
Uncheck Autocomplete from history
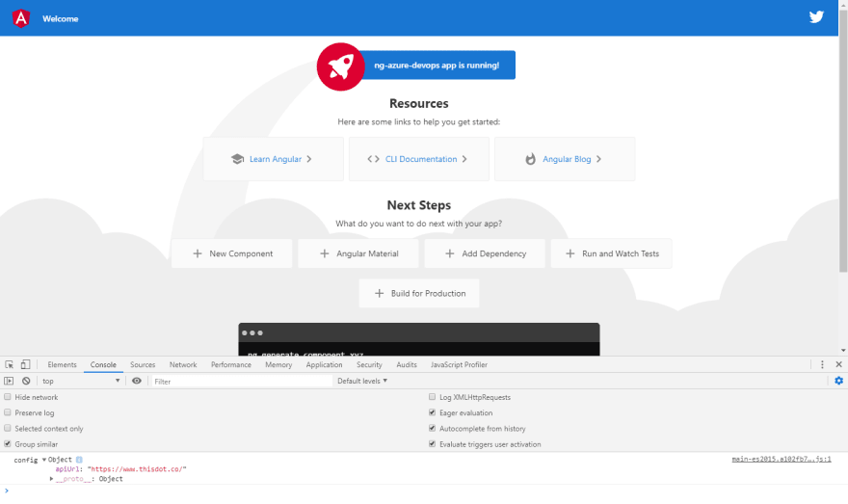pyautogui.click(x=432, y=428)
